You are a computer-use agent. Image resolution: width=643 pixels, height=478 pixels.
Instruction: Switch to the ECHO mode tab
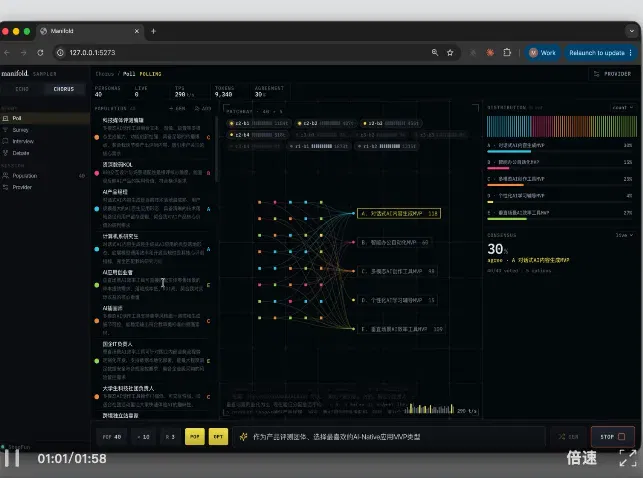[x=22, y=89]
